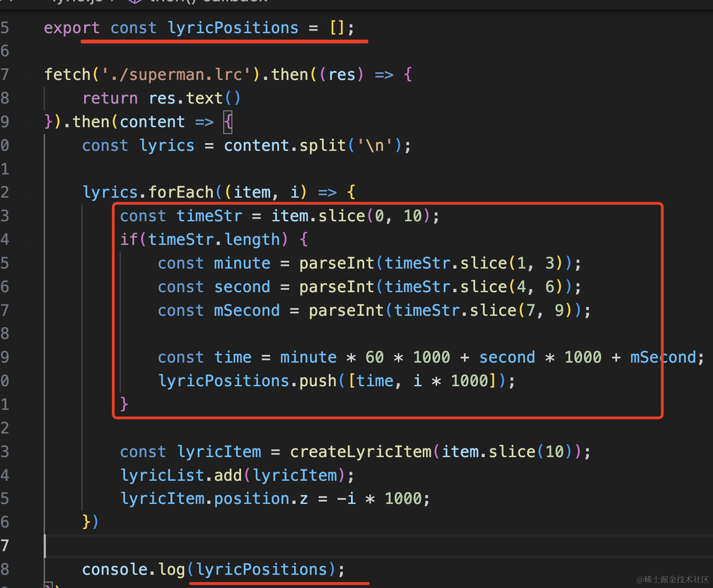This screenshot has height=588, width=713.
Task: Collapse the then(content) callback fold chevron
Action: [x=30, y=122]
